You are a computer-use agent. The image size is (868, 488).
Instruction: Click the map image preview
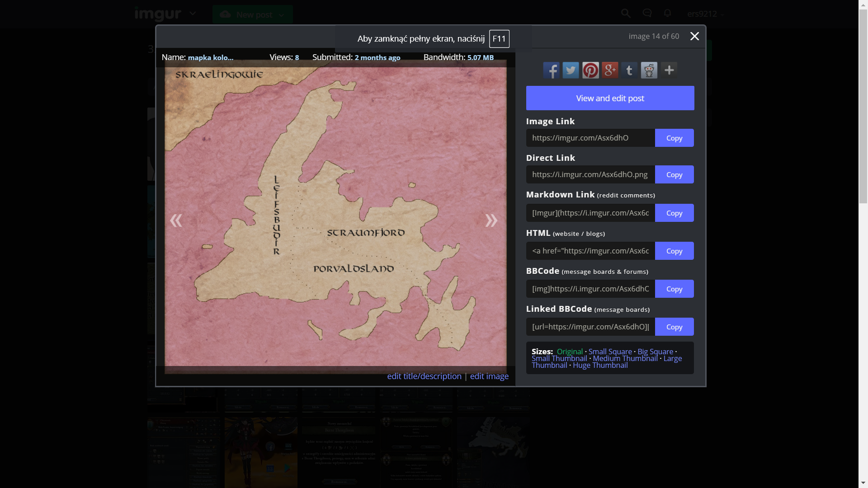(x=335, y=217)
